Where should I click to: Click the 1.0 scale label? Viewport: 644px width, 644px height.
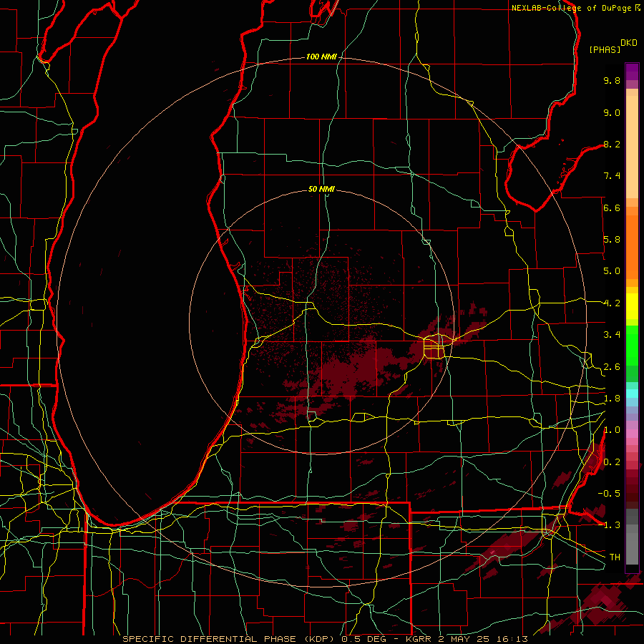pos(612,430)
